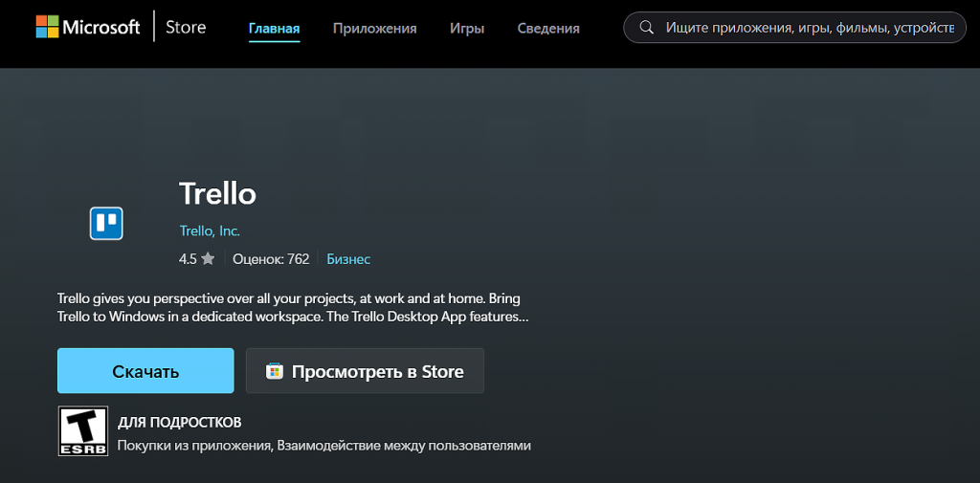Focus the Ищите приложения search field
The width and height of the screenshot is (980, 483).
click(x=795, y=28)
